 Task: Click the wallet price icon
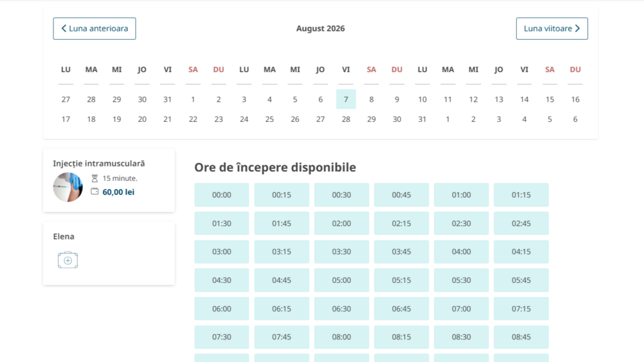[94, 192]
